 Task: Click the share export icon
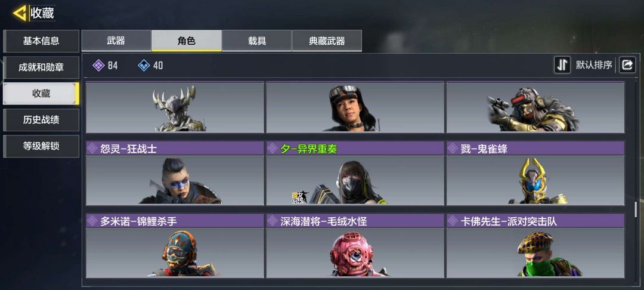pos(627,65)
